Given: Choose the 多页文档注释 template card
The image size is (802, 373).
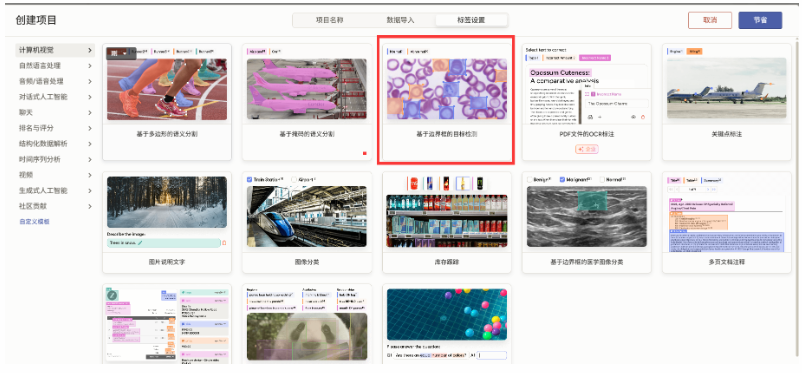Looking at the screenshot, I should point(726,222).
